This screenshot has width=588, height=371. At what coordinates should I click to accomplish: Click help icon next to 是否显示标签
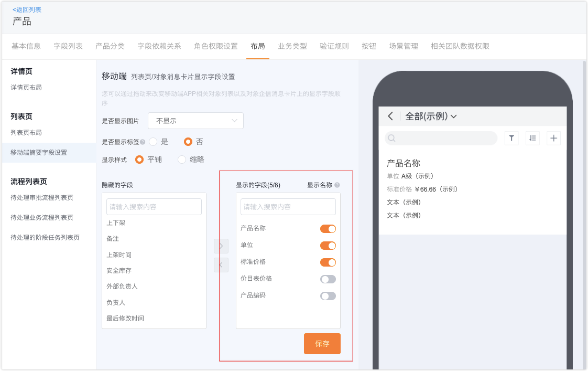point(143,142)
